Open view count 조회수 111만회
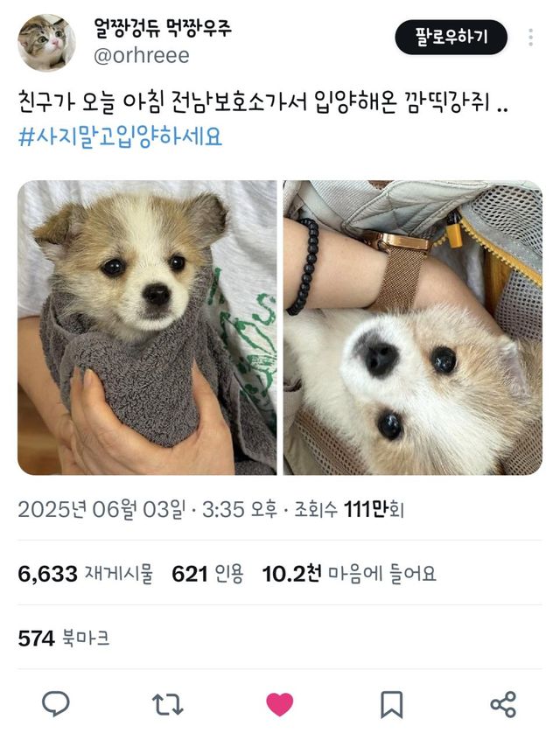This screenshot has height=733, width=560. tap(349, 510)
